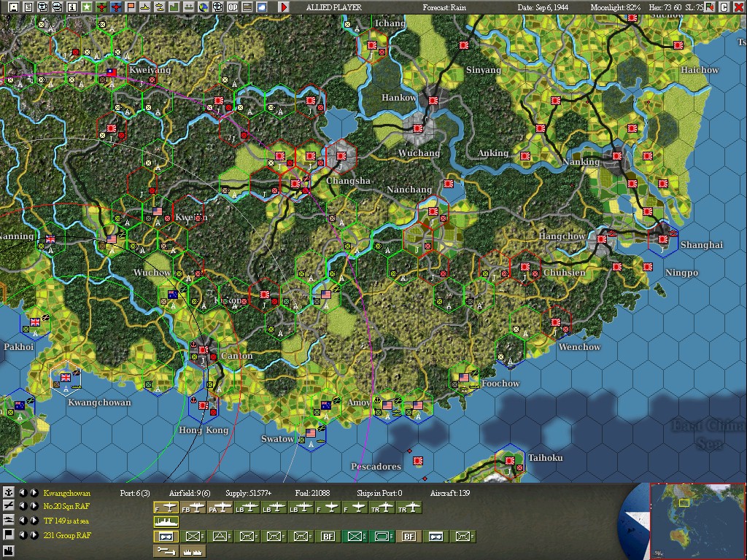Viewport: 747px width, 560px height.
Task: Select the green BF base force icon
Action: point(328,536)
